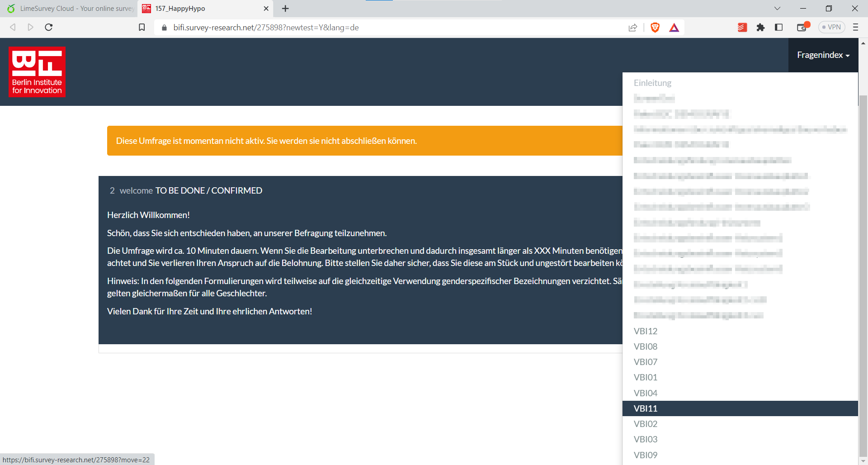Viewport: 868px width, 465px height.
Task: Jump to question group VBI11
Action: [x=740, y=408]
